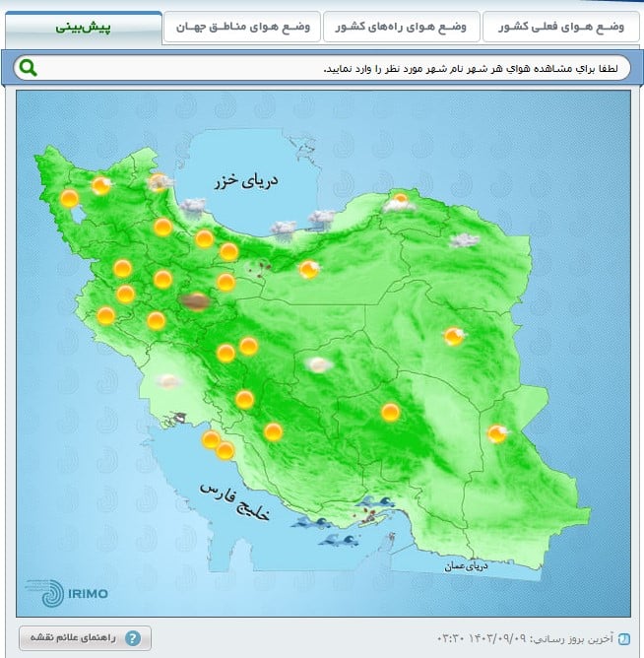Open the راهنمای علائم نقشه map legend
644x658 pixels.
tap(85, 638)
